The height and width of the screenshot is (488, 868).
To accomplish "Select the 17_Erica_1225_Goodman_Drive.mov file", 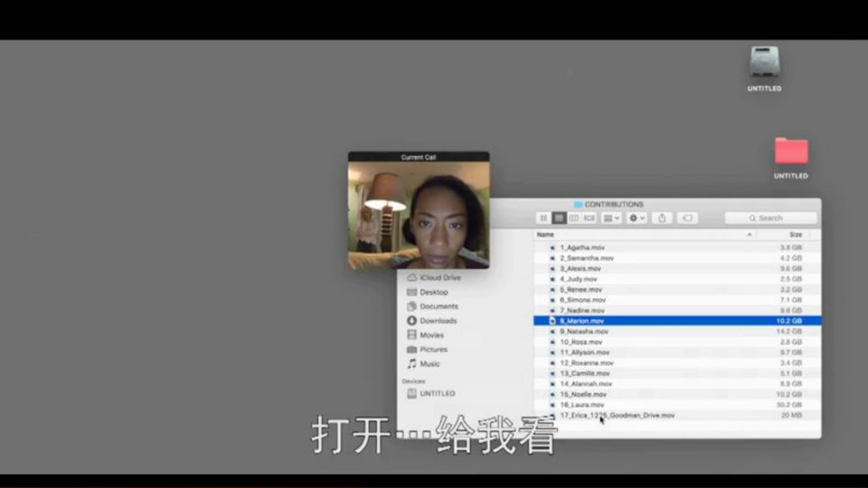I will click(x=617, y=416).
